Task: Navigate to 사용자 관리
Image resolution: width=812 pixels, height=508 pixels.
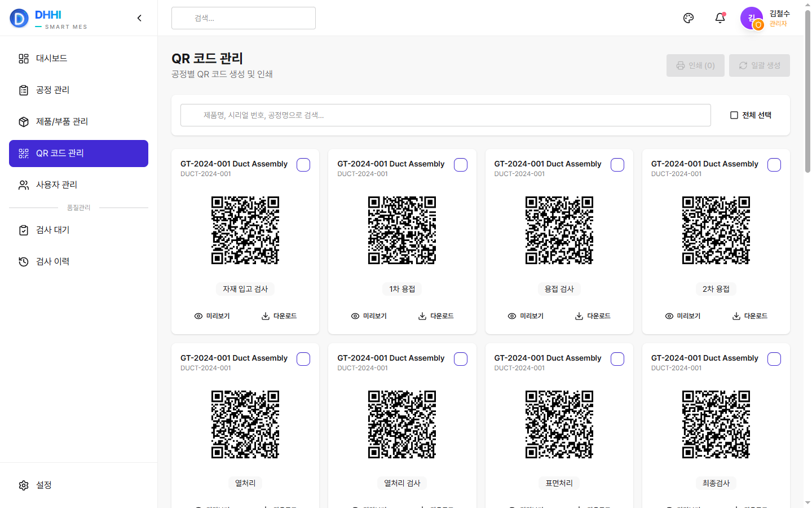Action: (78, 185)
